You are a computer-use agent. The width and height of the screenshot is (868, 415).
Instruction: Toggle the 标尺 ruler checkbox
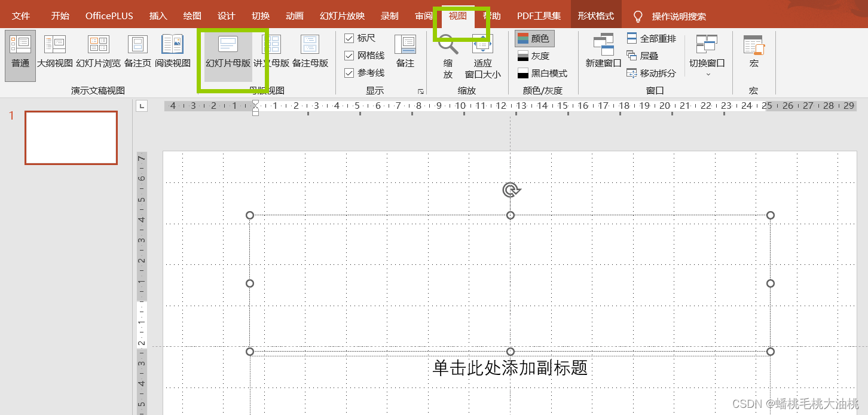[349, 38]
